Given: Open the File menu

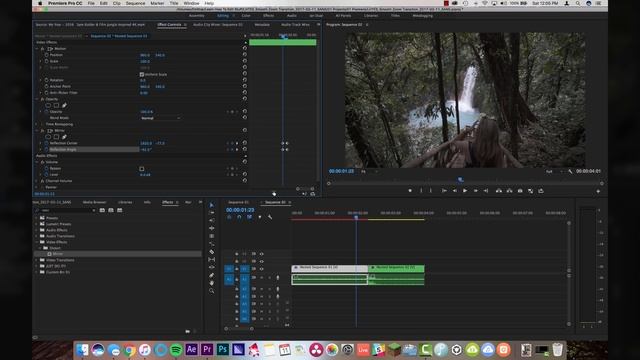Looking at the screenshot, I should (x=91, y=3).
